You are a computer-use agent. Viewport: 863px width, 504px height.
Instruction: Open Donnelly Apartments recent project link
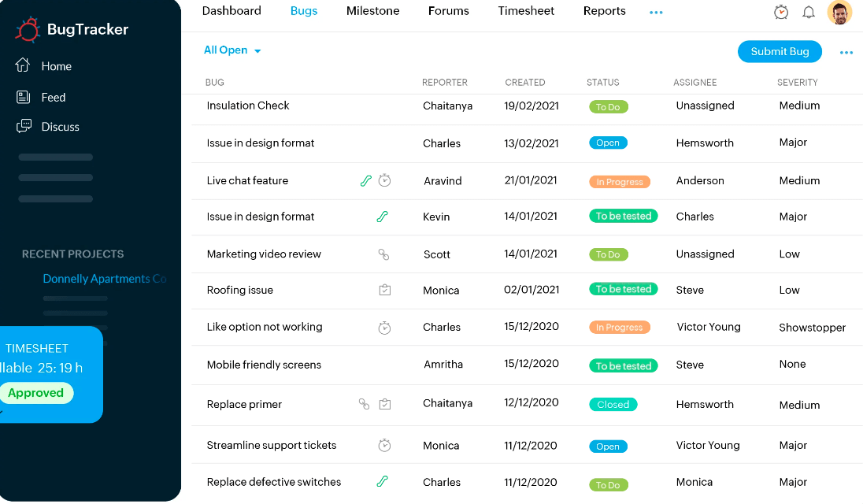click(x=105, y=279)
